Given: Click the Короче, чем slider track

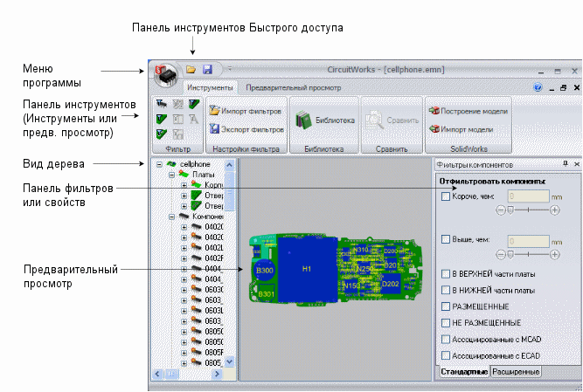Looking at the screenshot, I should point(528,210).
